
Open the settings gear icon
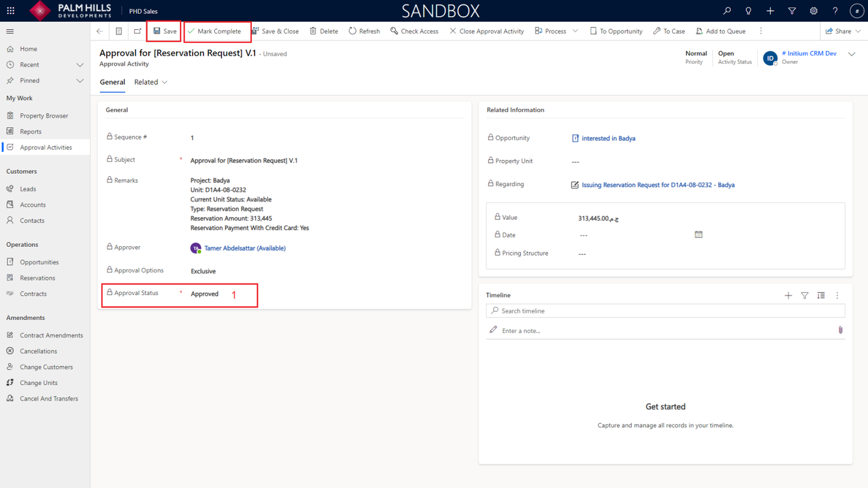tap(813, 11)
